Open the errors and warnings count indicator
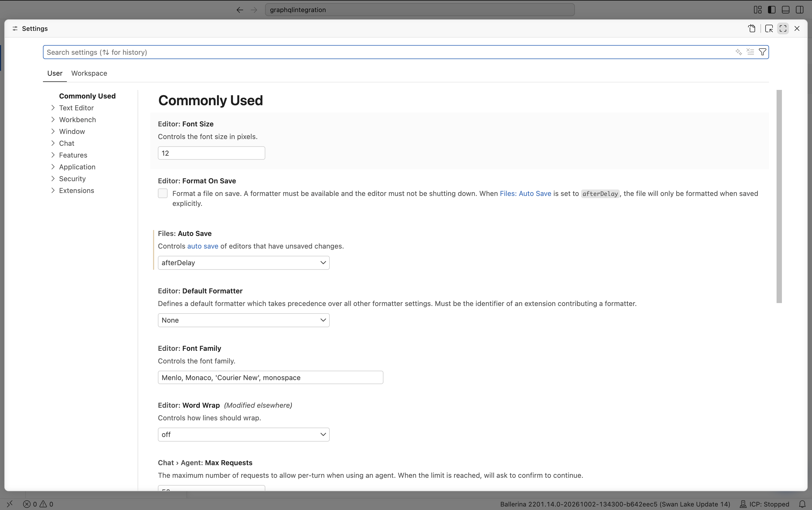Screen dimensions: 812x510 tap(38, 504)
